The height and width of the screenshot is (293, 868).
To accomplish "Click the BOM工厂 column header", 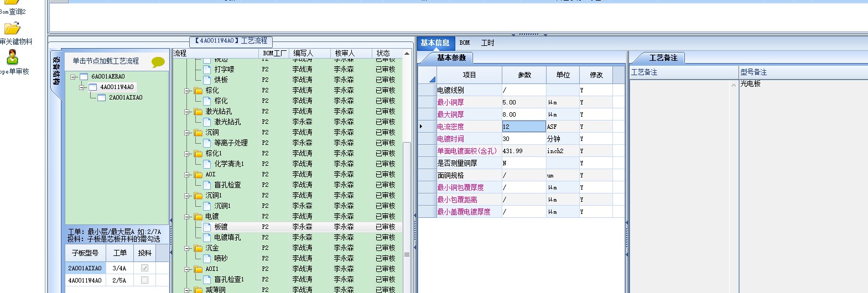I will point(274,53).
